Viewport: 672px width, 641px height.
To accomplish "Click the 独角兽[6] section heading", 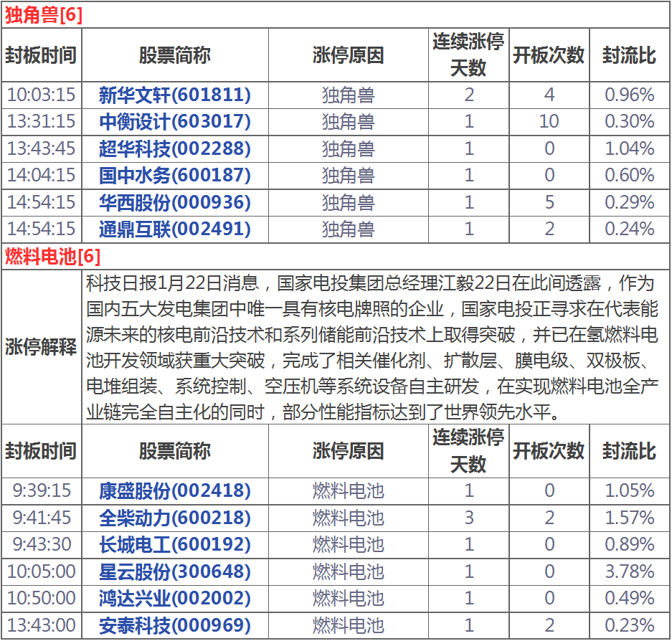I will [x=44, y=15].
